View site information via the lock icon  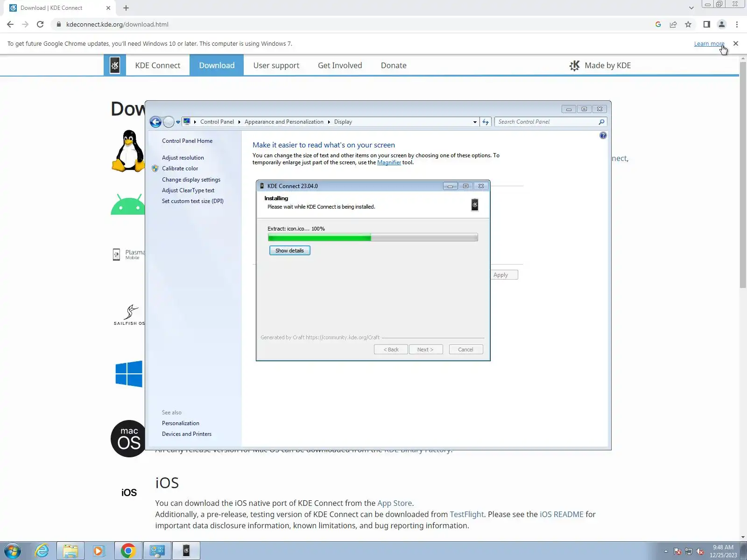(x=59, y=24)
